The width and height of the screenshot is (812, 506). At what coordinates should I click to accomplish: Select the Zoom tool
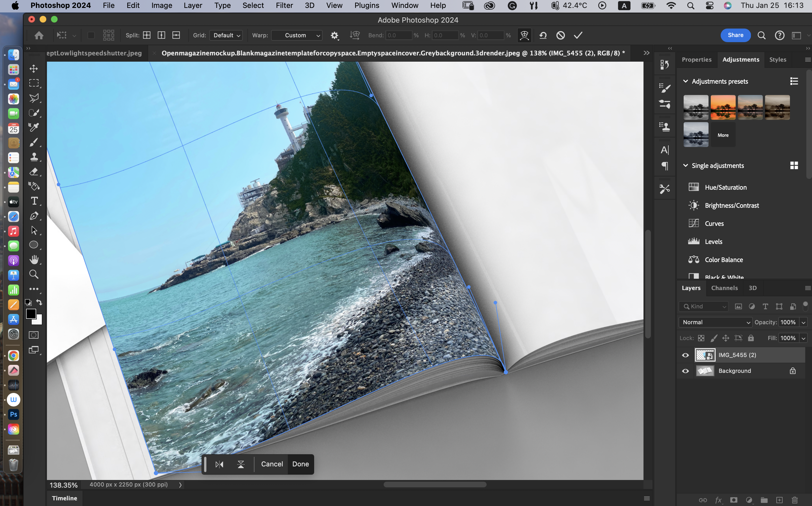pyautogui.click(x=34, y=274)
